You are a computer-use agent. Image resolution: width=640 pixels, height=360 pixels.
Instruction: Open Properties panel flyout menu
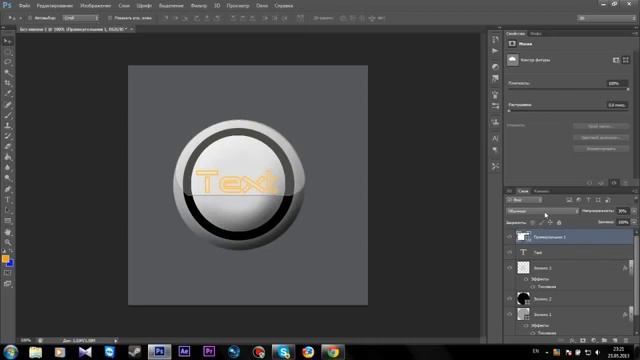pos(635,33)
